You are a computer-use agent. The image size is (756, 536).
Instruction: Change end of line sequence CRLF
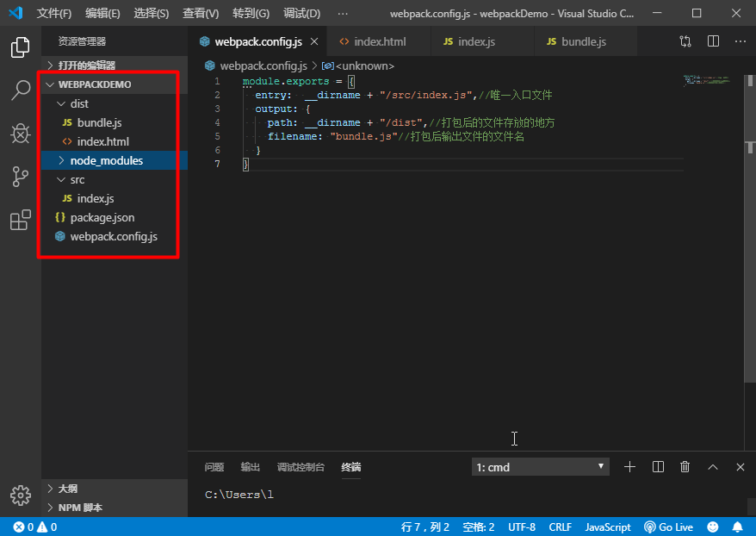tap(561, 527)
